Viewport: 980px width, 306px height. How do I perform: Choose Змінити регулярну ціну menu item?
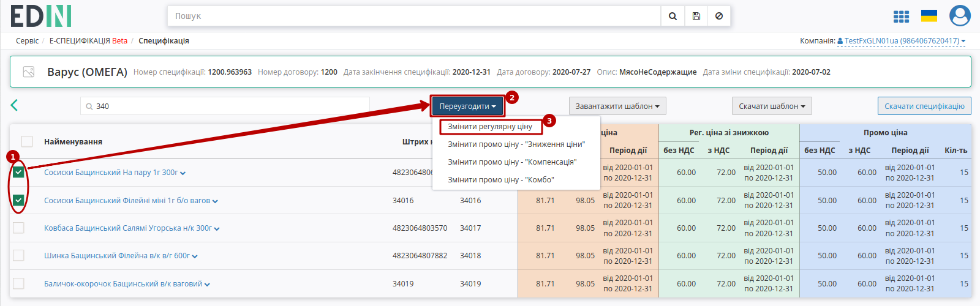point(491,127)
